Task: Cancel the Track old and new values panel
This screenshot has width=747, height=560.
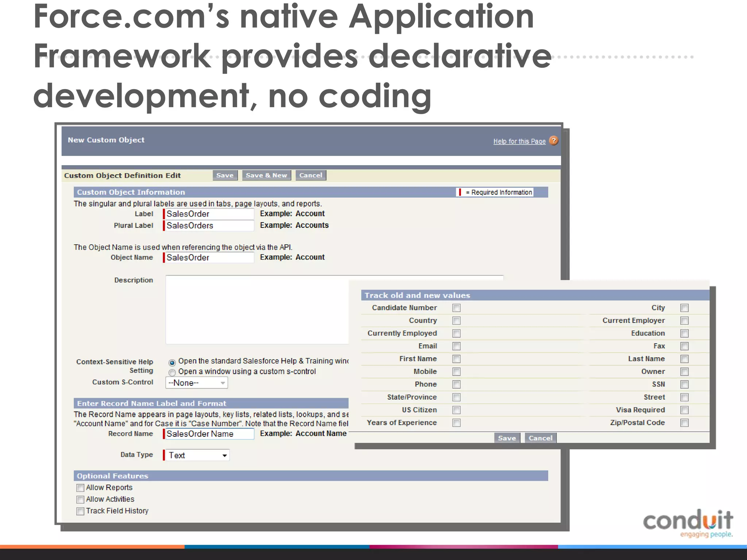Action: tap(541, 438)
